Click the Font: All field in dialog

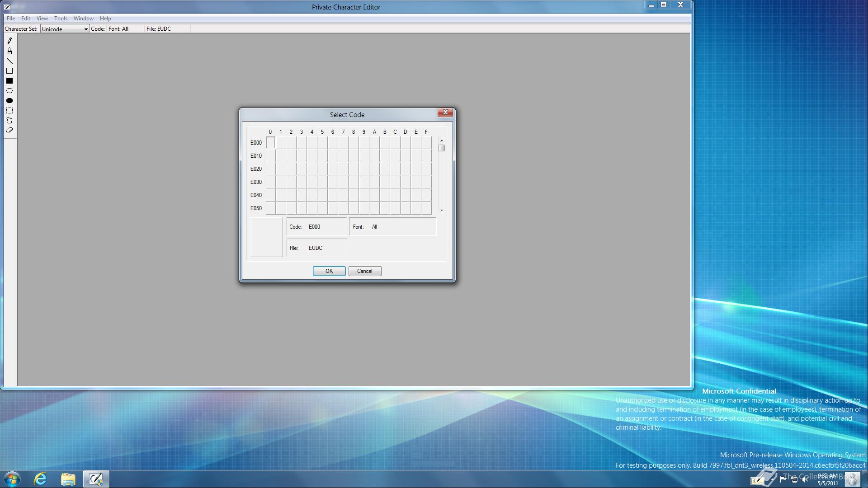393,227
